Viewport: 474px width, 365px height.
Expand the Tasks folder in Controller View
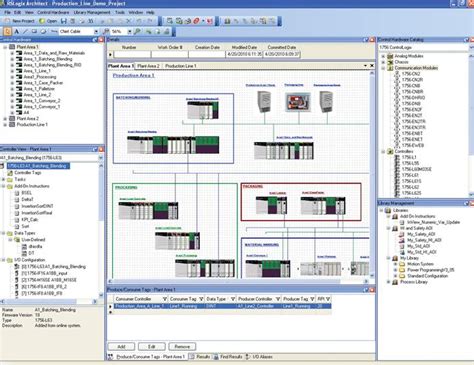tap(4, 179)
